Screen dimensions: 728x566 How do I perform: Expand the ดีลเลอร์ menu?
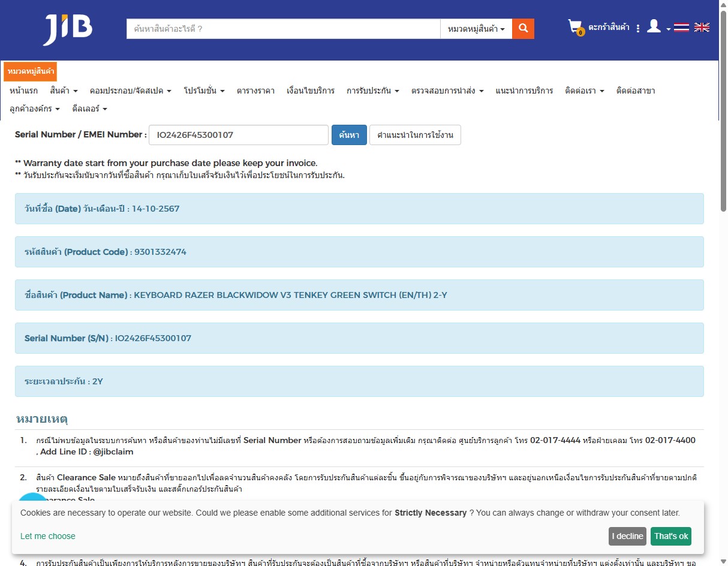tap(90, 109)
